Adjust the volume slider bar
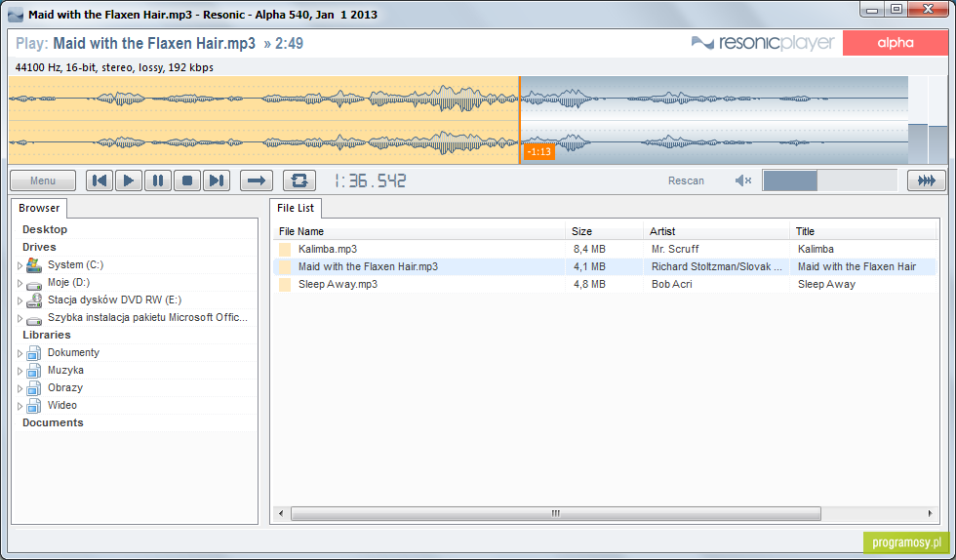This screenshot has width=956, height=560. click(830, 180)
